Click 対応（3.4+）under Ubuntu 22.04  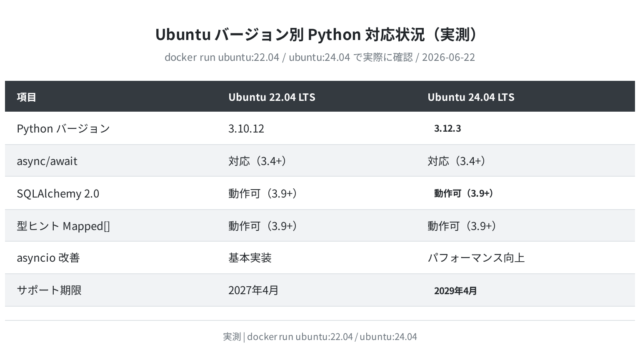257,161
